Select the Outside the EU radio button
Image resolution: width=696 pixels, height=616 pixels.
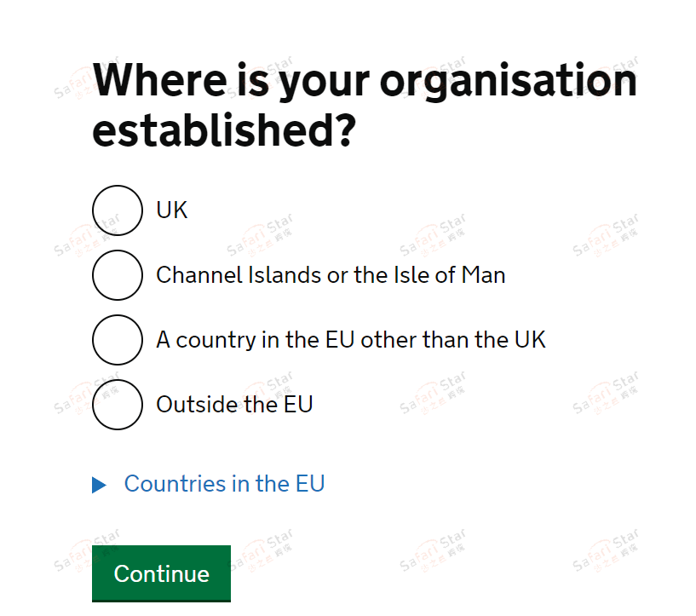[x=117, y=404]
